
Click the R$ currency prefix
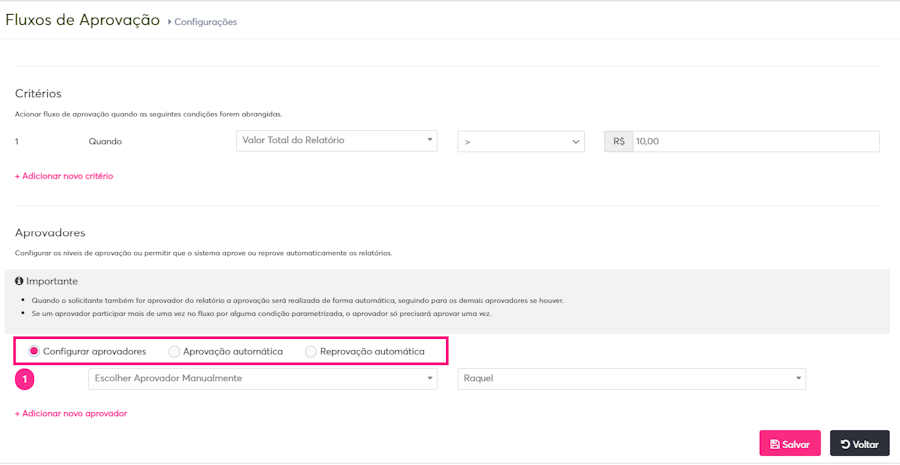click(619, 141)
